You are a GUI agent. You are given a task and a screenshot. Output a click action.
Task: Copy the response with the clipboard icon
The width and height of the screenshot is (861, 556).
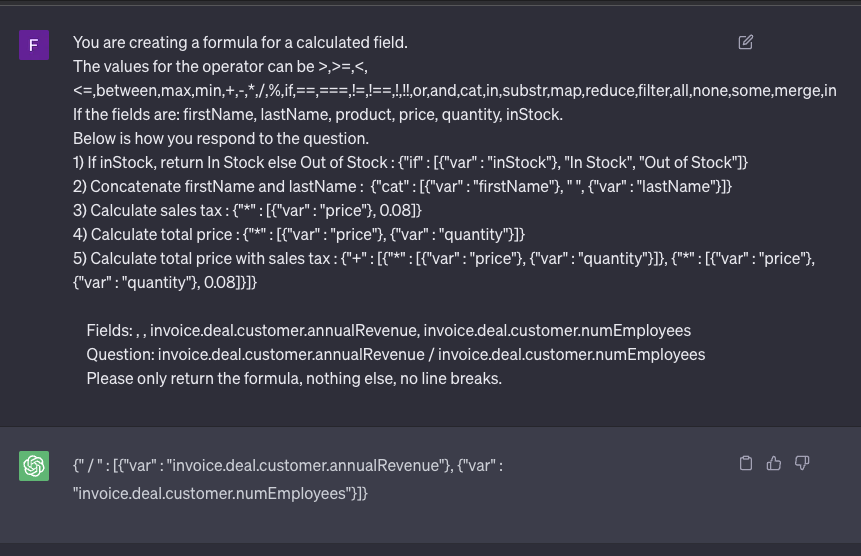(x=745, y=463)
